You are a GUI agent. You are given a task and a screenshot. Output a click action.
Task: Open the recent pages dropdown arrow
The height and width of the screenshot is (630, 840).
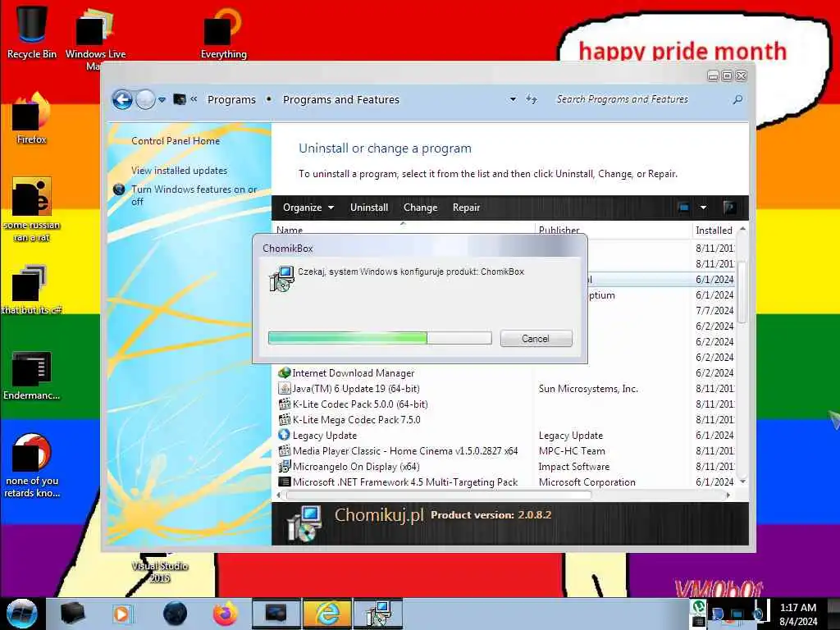(x=162, y=100)
